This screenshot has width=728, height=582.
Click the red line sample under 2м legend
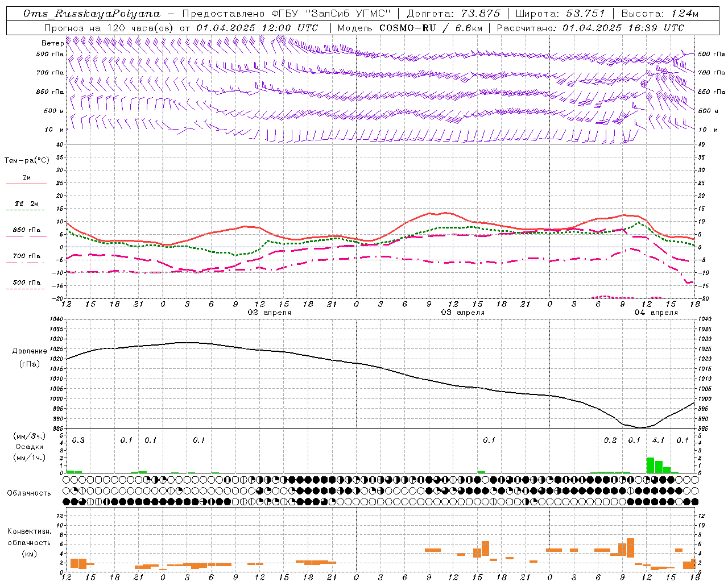[26, 184]
